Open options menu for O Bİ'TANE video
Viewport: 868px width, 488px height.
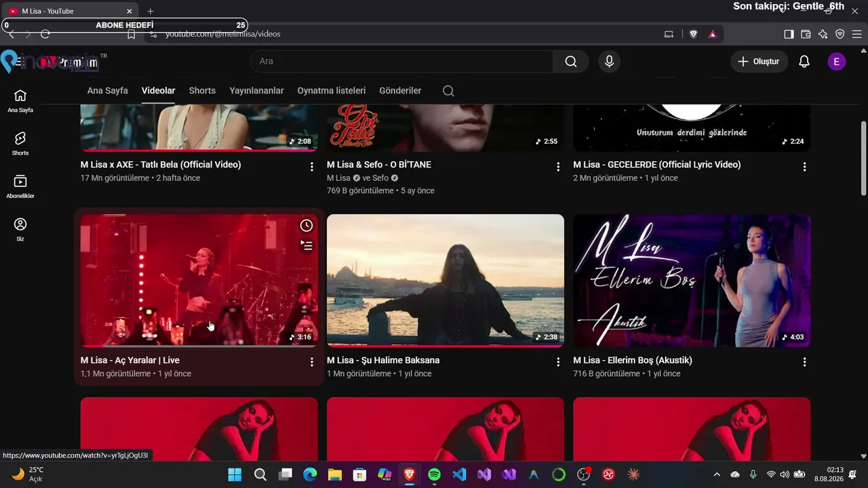[x=558, y=167]
